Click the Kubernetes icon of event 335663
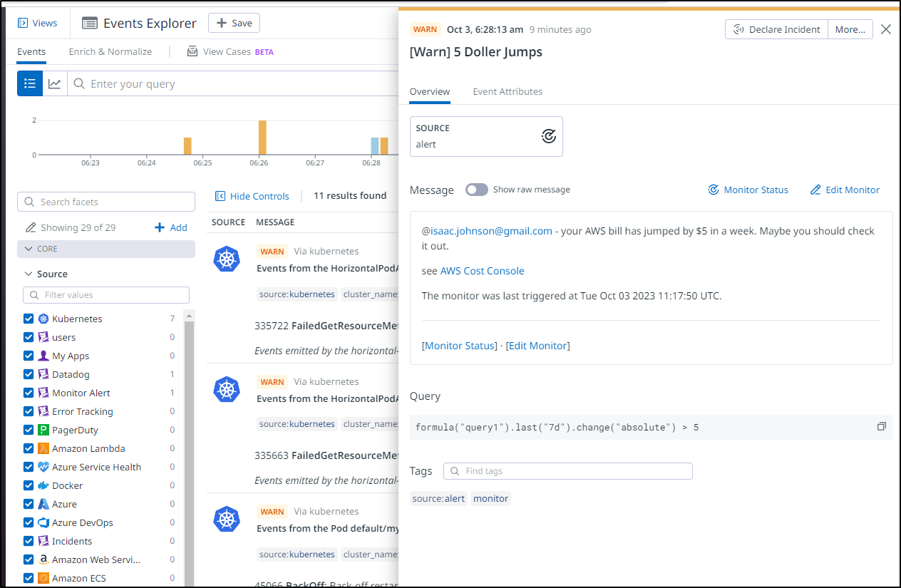The height and width of the screenshot is (588, 901). (x=227, y=389)
